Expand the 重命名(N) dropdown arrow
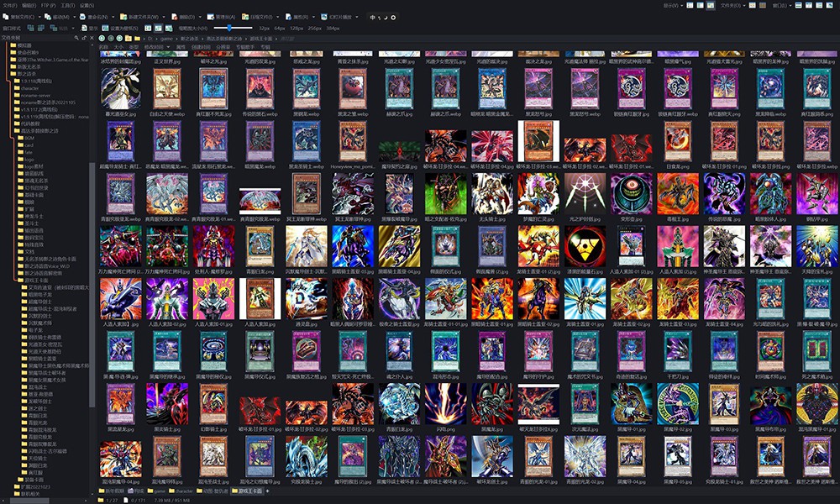 [113, 17]
